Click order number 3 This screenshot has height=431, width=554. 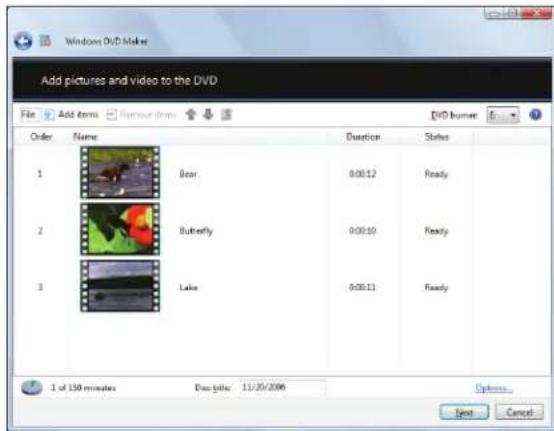click(x=40, y=287)
